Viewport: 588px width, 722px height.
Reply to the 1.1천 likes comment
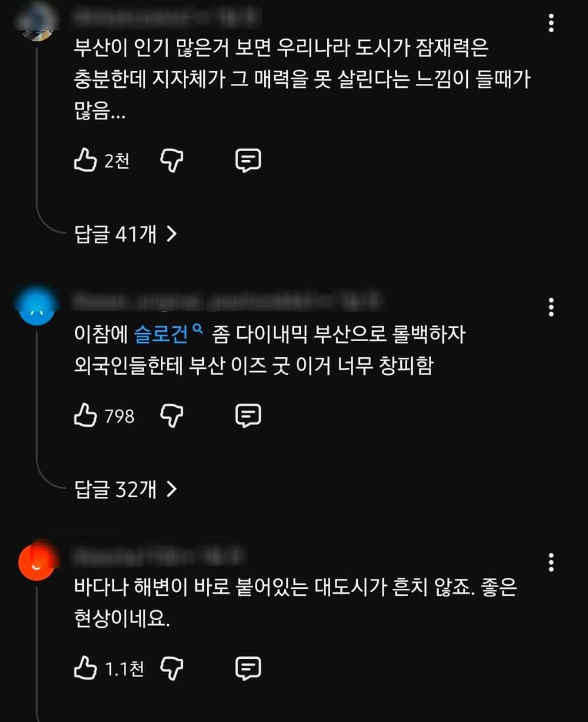(248, 669)
